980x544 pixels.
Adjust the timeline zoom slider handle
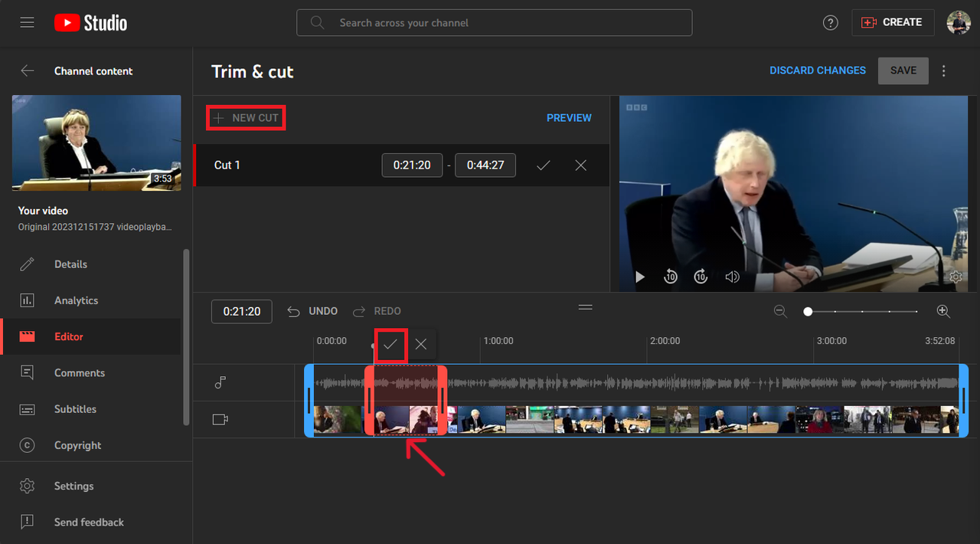click(808, 311)
